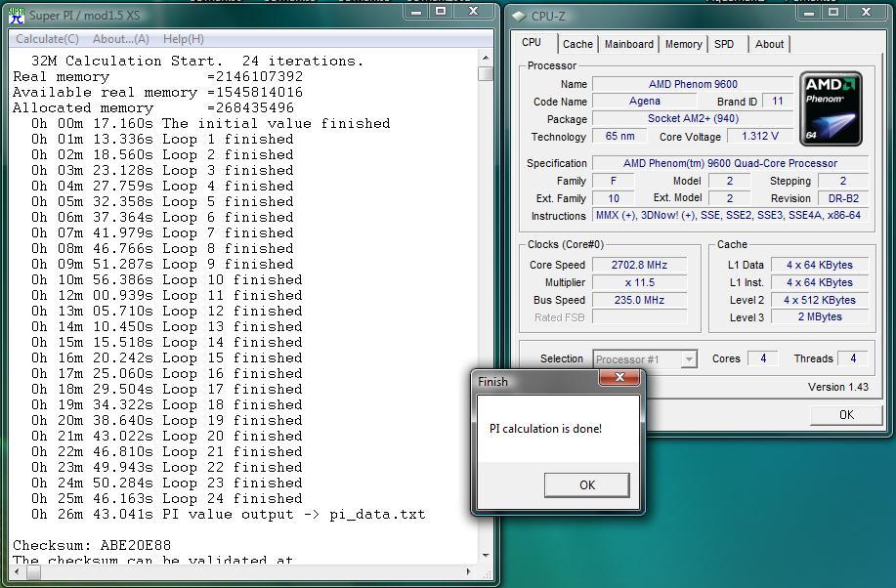Viewport: 896px width, 588px height.
Task: Click the Bus Speed value '235.0 MHz'
Action: [x=639, y=300]
